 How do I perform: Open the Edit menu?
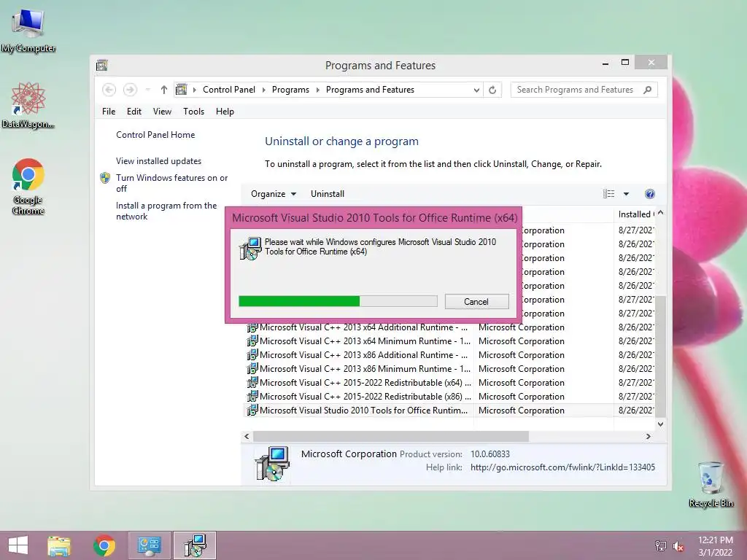(134, 112)
